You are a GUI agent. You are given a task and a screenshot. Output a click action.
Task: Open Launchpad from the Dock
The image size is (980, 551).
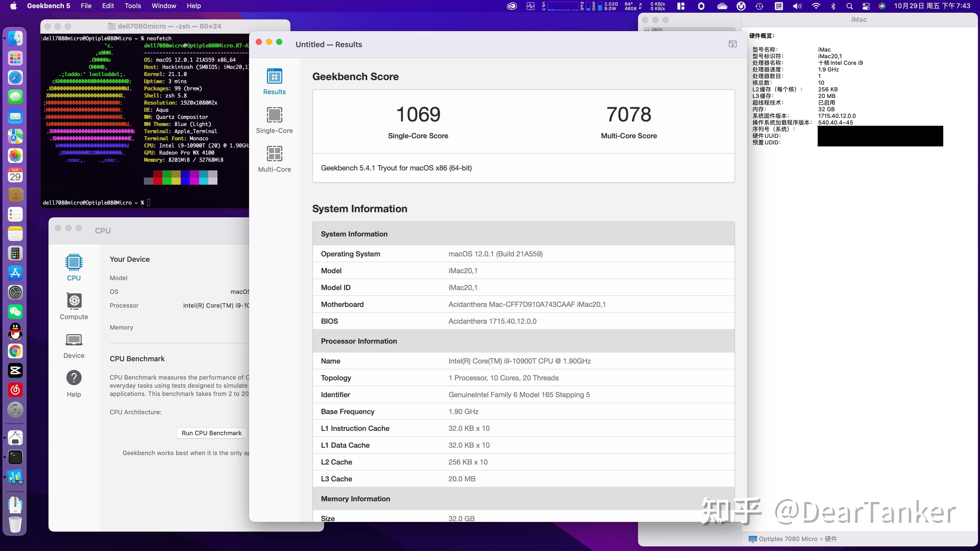point(15,58)
